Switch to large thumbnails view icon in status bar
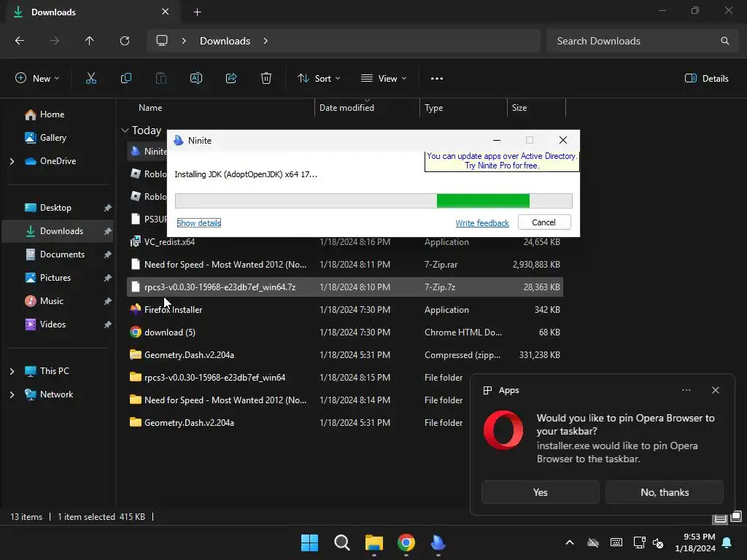The image size is (747, 560). [737, 516]
